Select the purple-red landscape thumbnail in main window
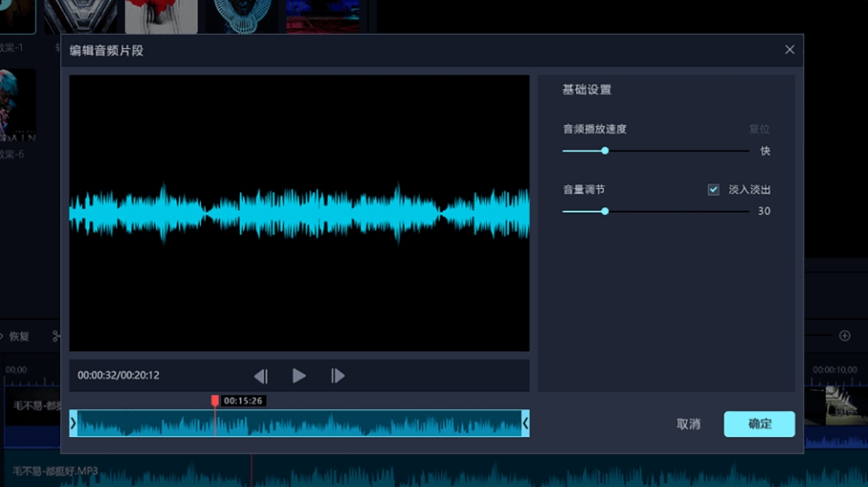Image resolution: width=868 pixels, height=487 pixels. [323, 17]
